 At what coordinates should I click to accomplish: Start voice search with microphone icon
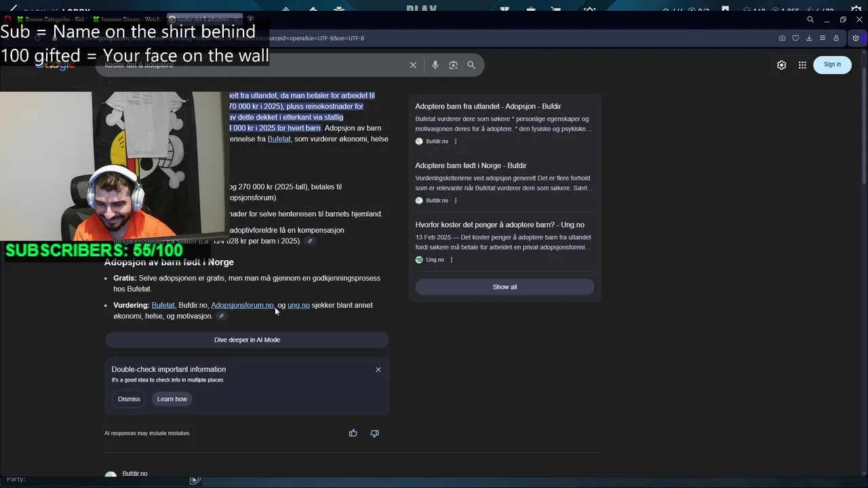pyautogui.click(x=435, y=65)
